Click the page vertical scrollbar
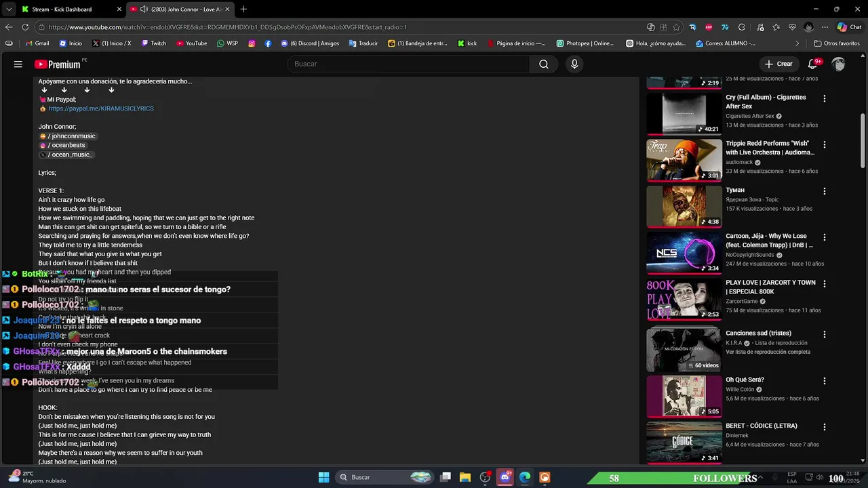The image size is (868, 488). [863, 141]
